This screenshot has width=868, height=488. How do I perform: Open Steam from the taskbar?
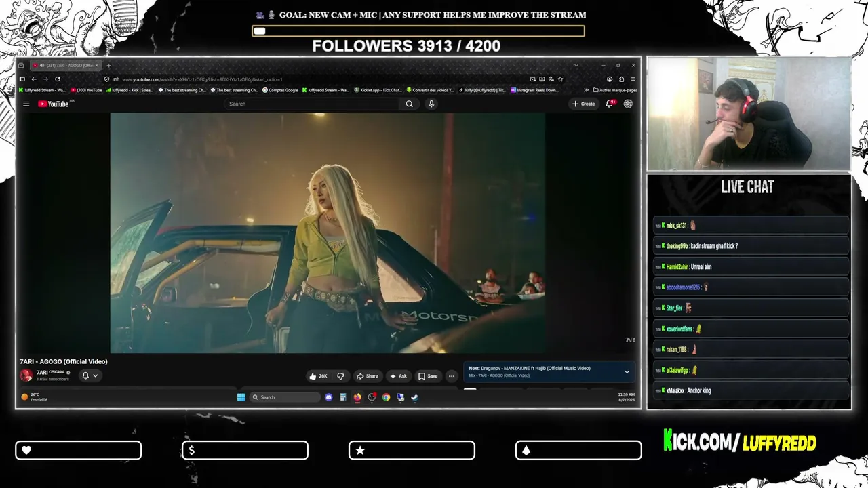414,397
